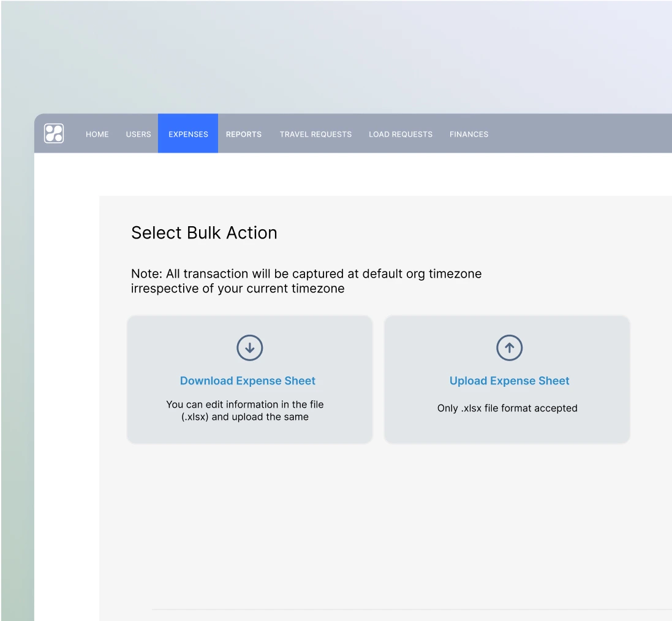Click the white strip below navigation bar
The image size is (672, 621).
pyautogui.click(x=368, y=174)
